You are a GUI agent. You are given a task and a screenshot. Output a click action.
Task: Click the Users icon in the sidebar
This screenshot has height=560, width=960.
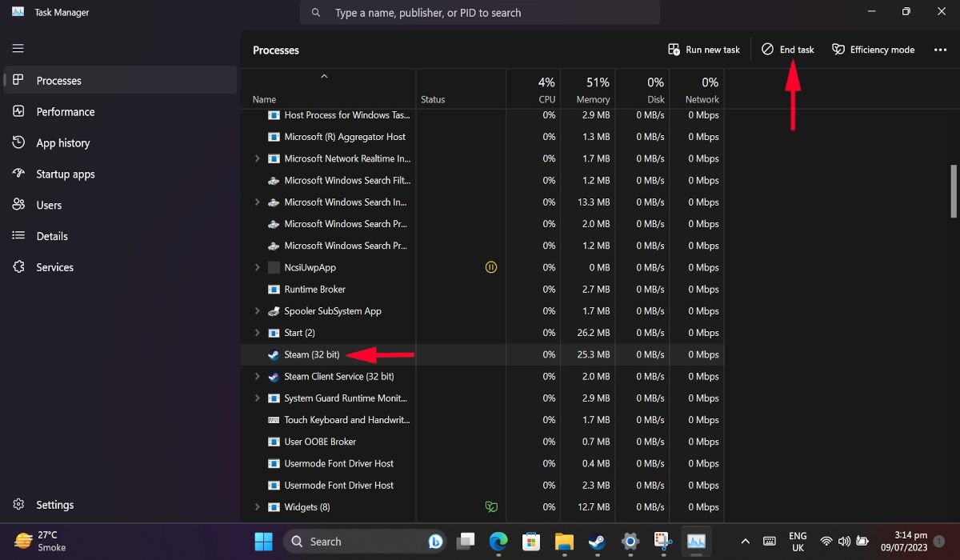19,205
